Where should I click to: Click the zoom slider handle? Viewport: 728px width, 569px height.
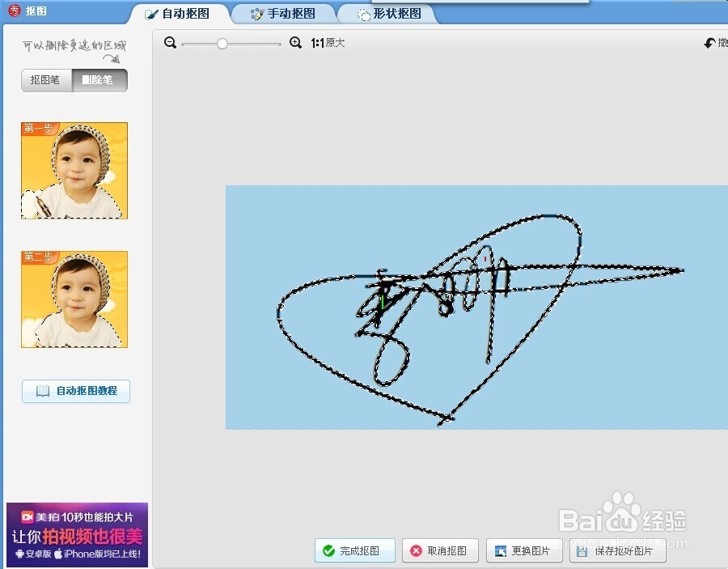pyautogui.click(x=222, y=44)
